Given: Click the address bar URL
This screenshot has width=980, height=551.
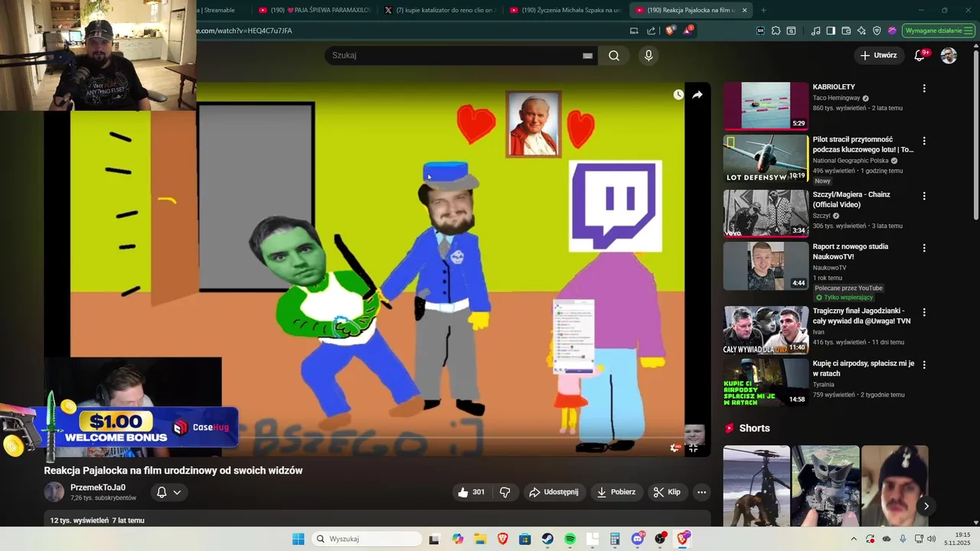Looking at the screenshot, I should (245, 31).
